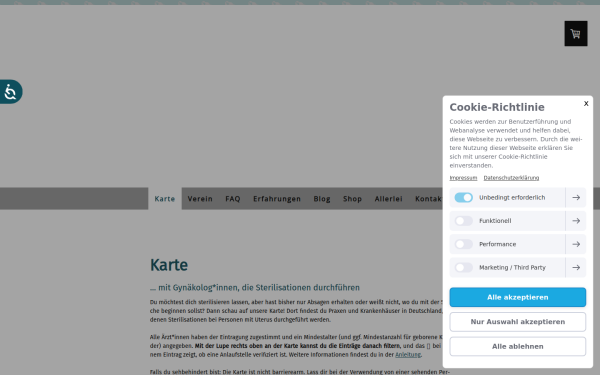Click the Karte page heading
This screenshot has width=600, height=375.
(169, 265)
